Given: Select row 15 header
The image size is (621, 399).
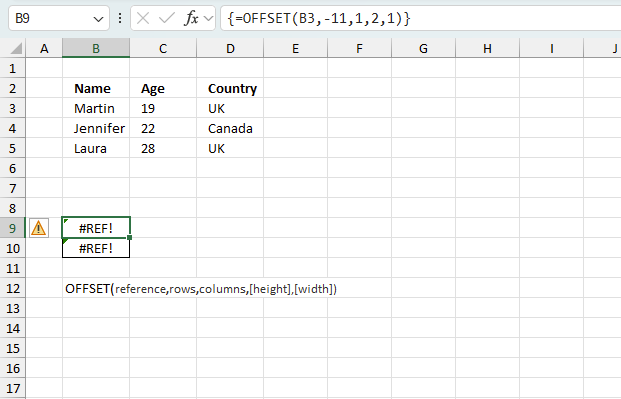Looking at the screenshot, I should (13, 348).
